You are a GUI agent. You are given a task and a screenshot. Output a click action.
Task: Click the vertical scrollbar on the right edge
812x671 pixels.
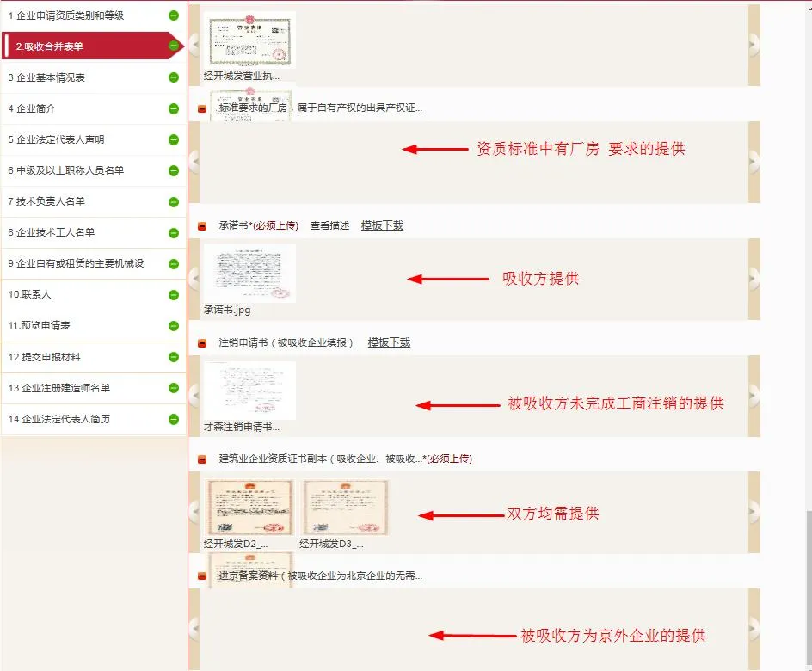808,594
